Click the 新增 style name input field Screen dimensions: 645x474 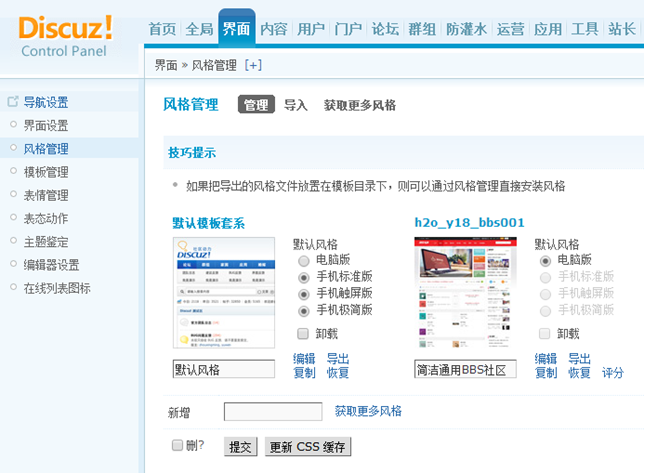click(273, 411)
